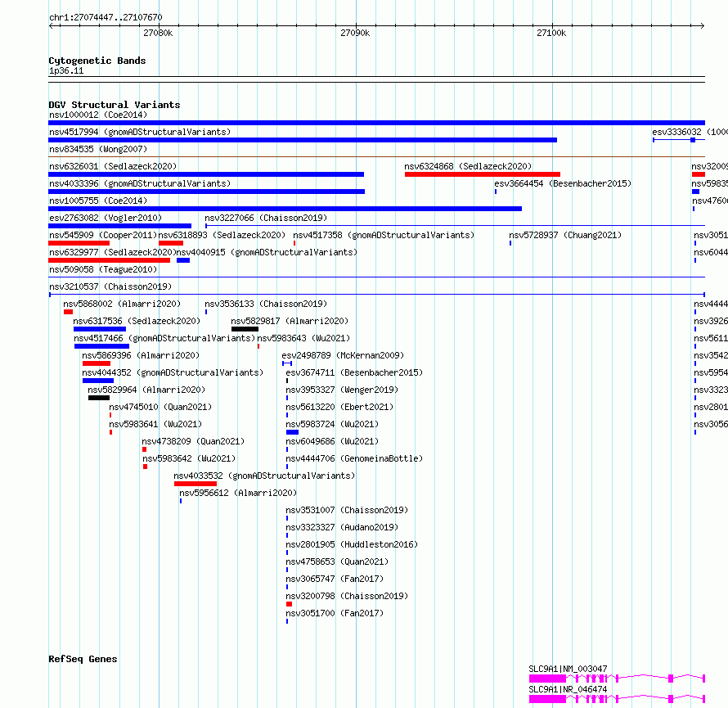728x708 pixels.
Task: Click nsv545909 (Cooper2011) label
Action: 103,235
